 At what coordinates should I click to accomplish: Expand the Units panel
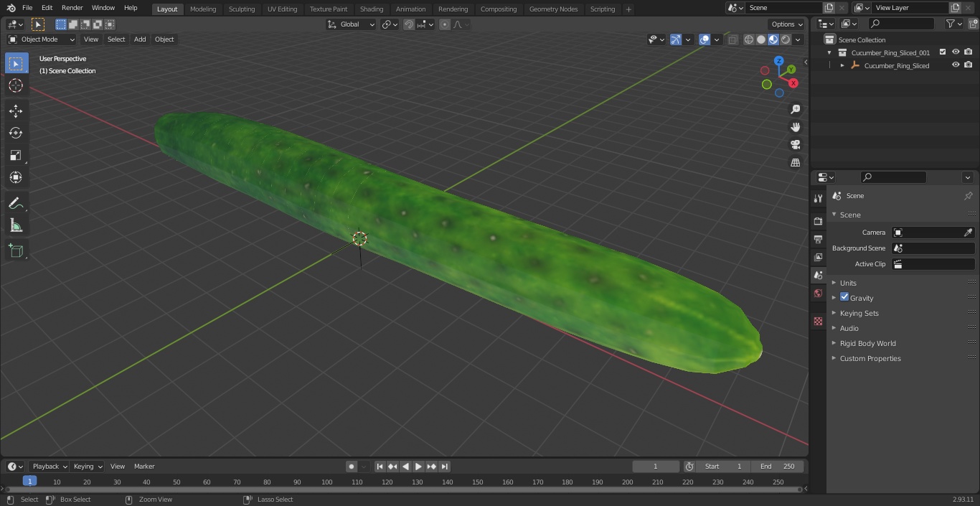point(848,283)
